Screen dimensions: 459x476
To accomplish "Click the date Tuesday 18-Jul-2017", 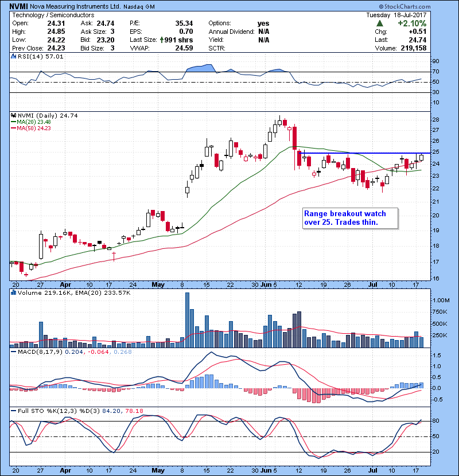I will pyautogui.click(x=396, y=15).
